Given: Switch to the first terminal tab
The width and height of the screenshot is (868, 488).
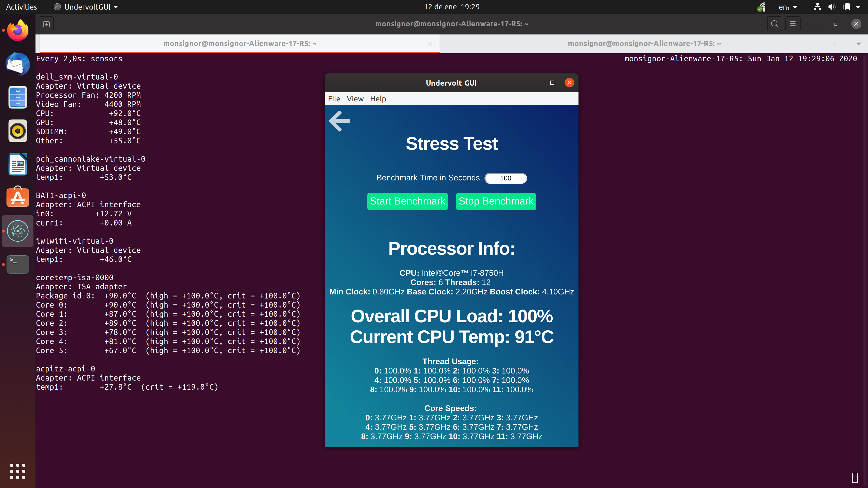Looking at the screenshot, I should click(x=240, y=43).
